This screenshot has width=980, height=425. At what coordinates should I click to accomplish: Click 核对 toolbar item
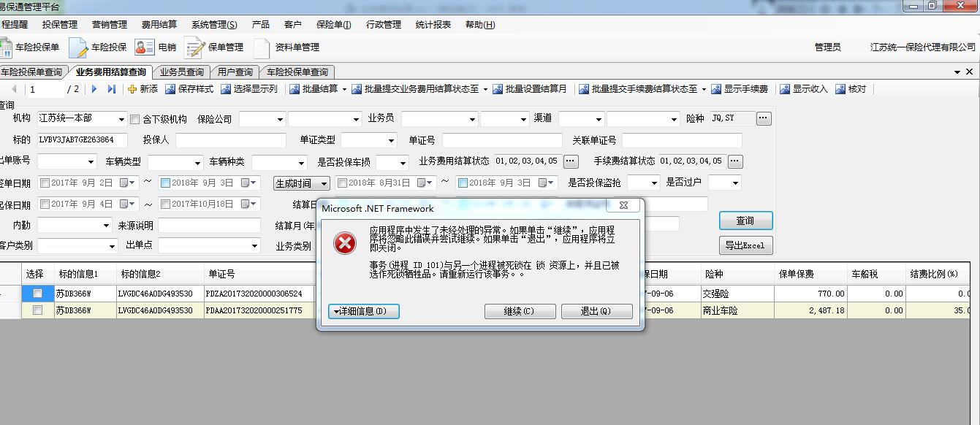click(x=851, y=89)
